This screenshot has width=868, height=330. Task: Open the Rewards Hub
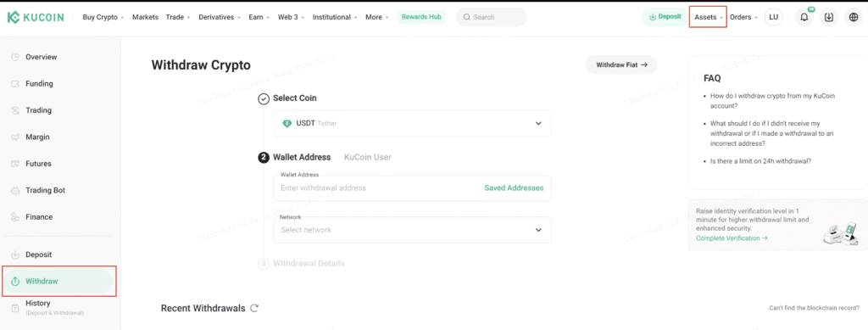tap(421, 17)
